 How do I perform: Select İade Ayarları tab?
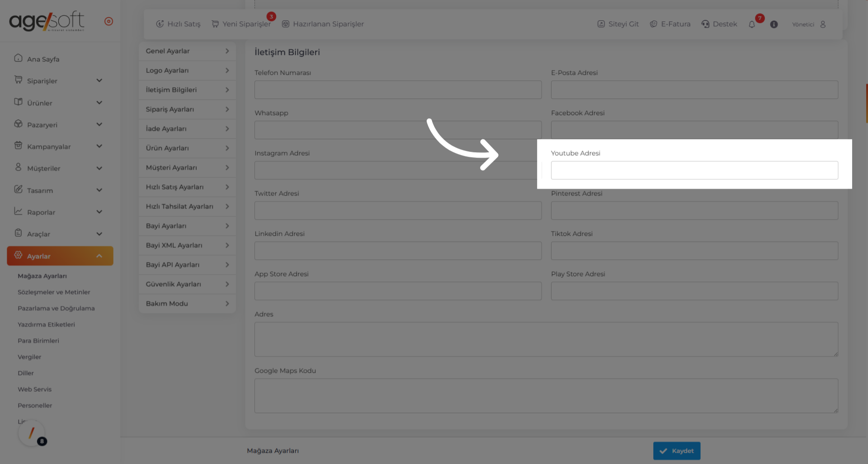(x=187, y=129)
